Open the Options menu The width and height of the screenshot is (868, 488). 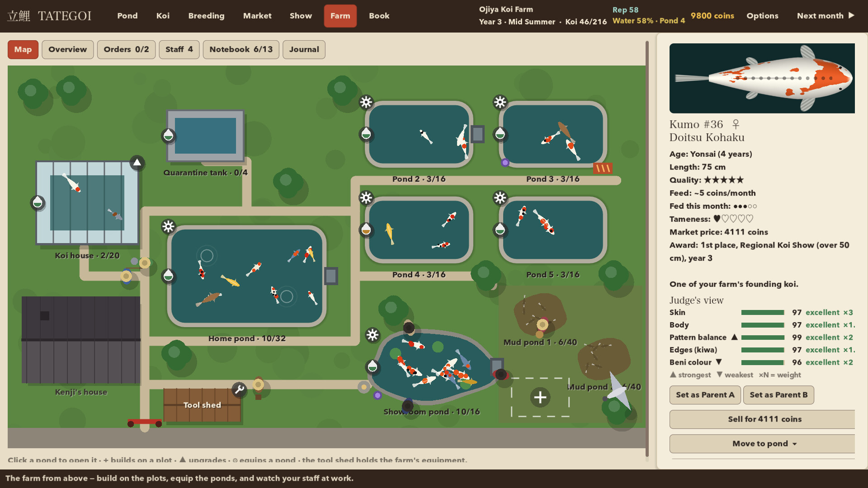coord(762,16)
